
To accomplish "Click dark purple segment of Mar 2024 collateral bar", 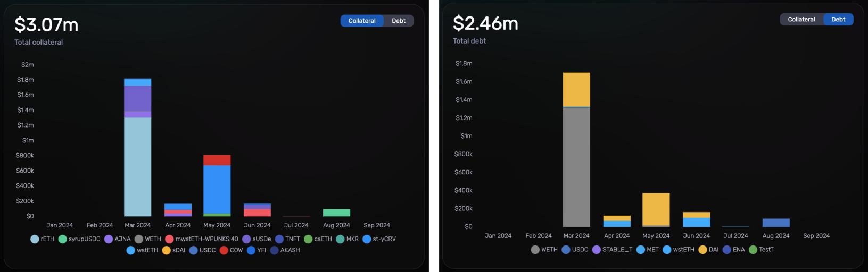I will coord(138,98).
